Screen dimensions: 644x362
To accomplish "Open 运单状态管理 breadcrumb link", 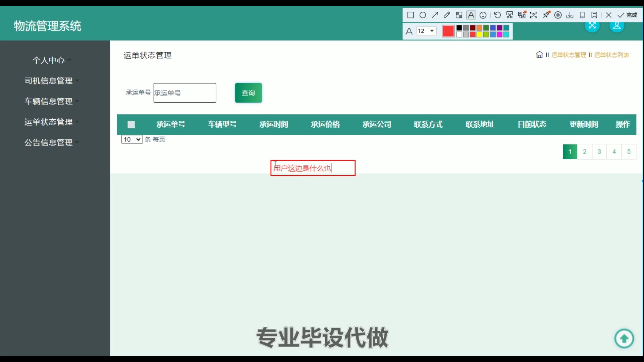I will click(x=569, y=55).
